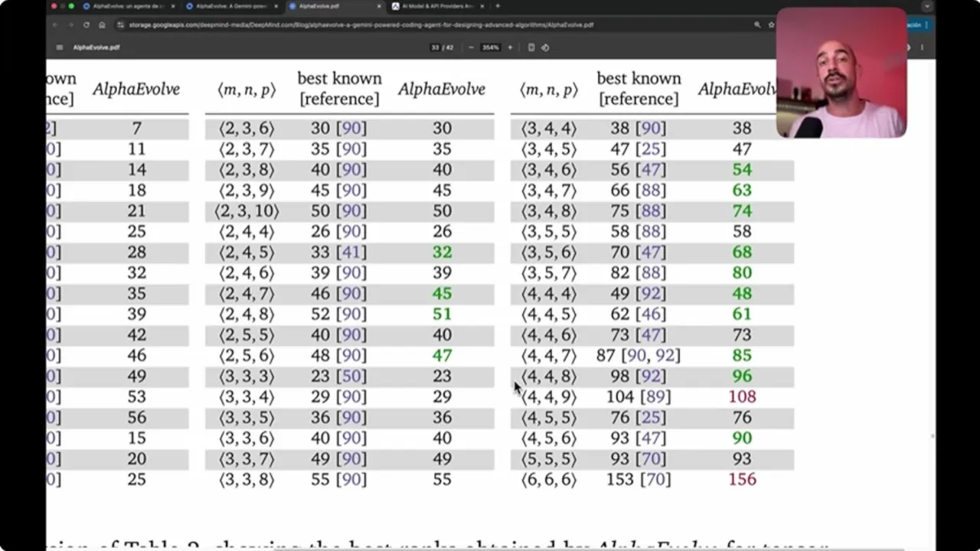Click green value 54 in ⟨3,4,6⟩ row
The height and width of the screenshot is (551, 980).
pyautogui.click(x=742, y=169)
